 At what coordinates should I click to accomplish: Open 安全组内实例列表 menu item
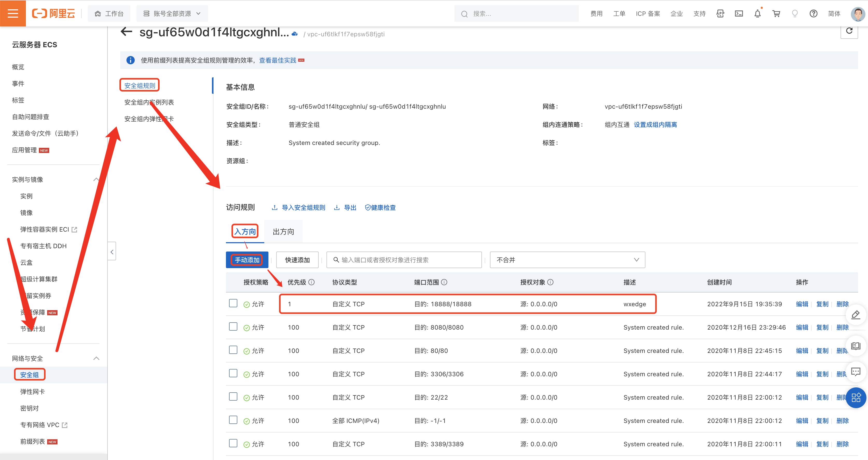[149, 102]
